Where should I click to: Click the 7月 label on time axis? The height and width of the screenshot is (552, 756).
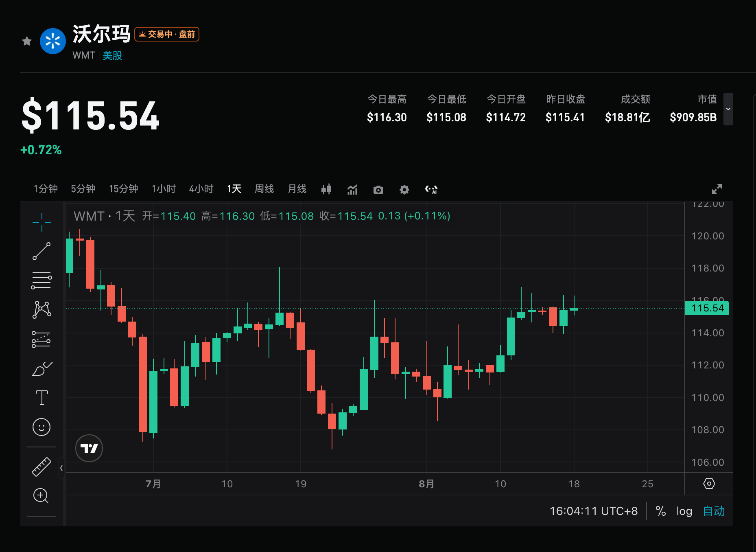pos(153,484)
